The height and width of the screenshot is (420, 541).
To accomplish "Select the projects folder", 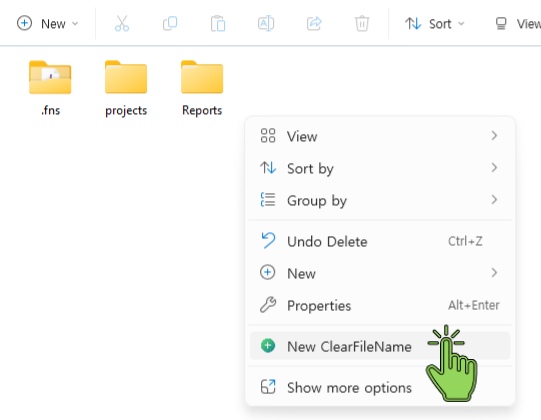I will (126, 88).
